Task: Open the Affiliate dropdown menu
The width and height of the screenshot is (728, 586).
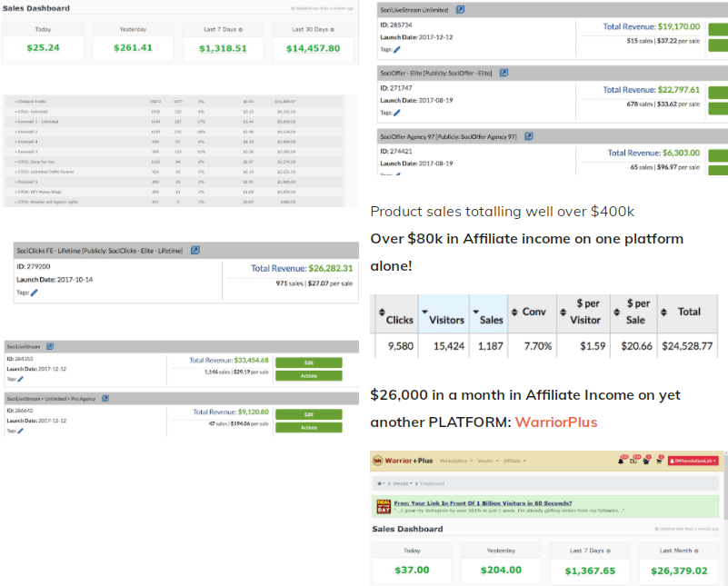Action: point(514,461)
